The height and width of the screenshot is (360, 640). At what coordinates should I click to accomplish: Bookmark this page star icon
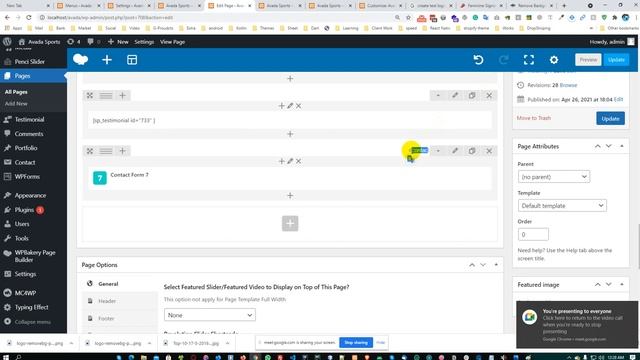click(x=408, y=18)
